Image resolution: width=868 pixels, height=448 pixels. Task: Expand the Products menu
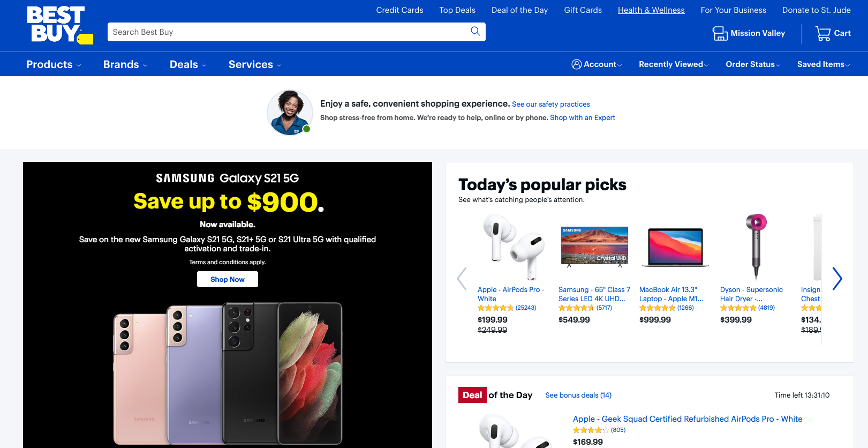pyautogui.click(x=54, y=64)
